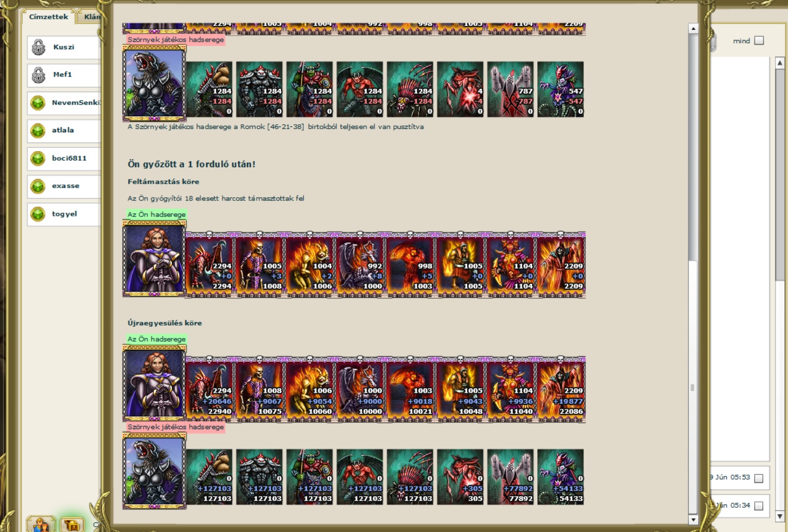Click the characters icon at the bottom left
The image size is (788, 532).
click(x=41, y=524)
